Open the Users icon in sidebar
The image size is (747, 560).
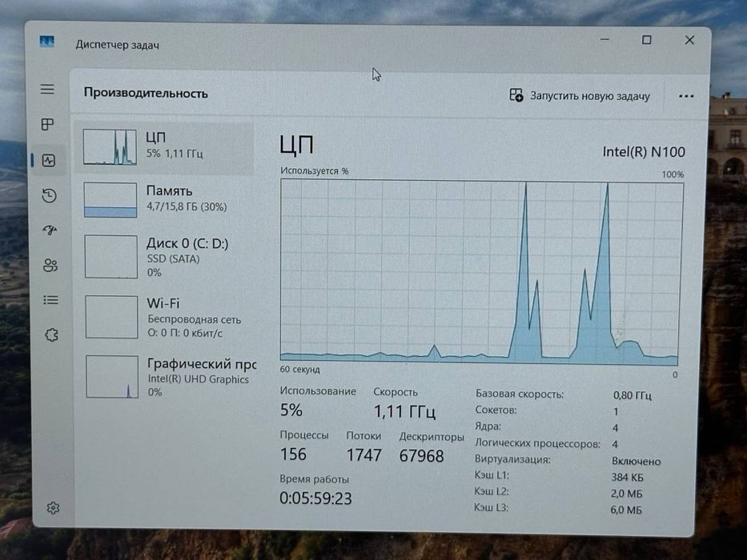(x=50, y=266)
